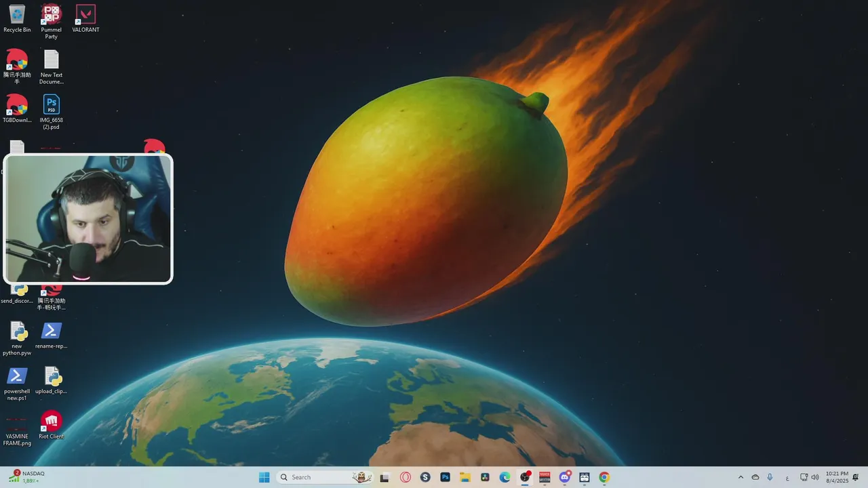Open the Windows Start menu
Viewport: 868px width, 488px height.
click(x=264, y=477)
